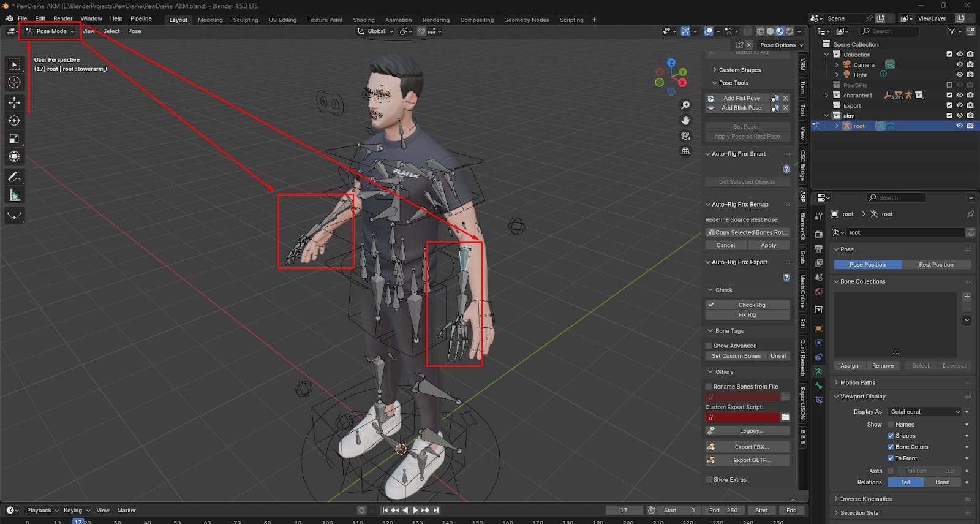The width and height of the screenshot is (980, 524).
Task: Select the Transform tool in left toolbar
Action: tap(14, 156)
